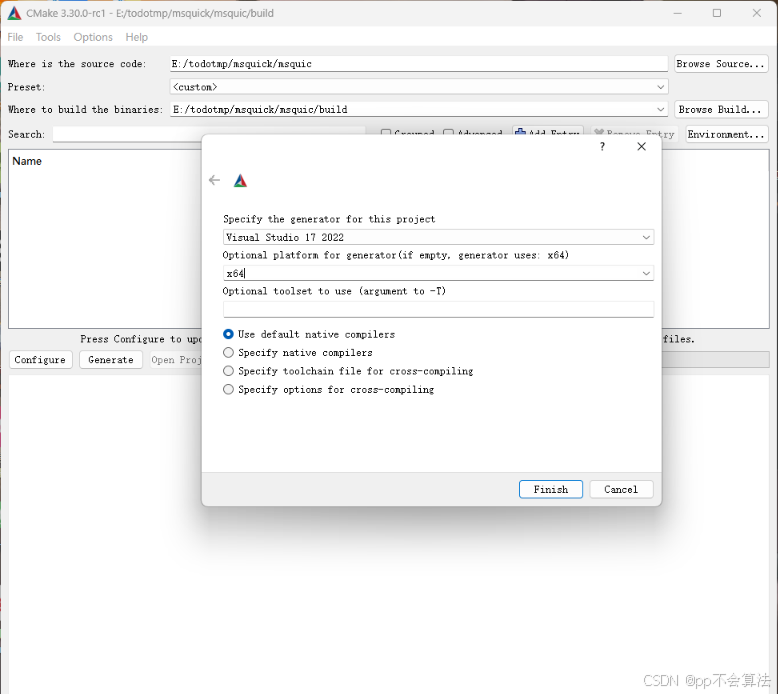The height and width of the screenshot is (694, 778).
Task: Click the Environment button
Action: [x=727, y=134]
